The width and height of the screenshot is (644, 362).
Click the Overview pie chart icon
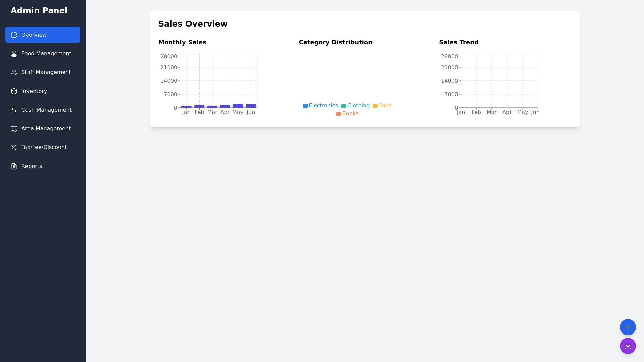14,35
